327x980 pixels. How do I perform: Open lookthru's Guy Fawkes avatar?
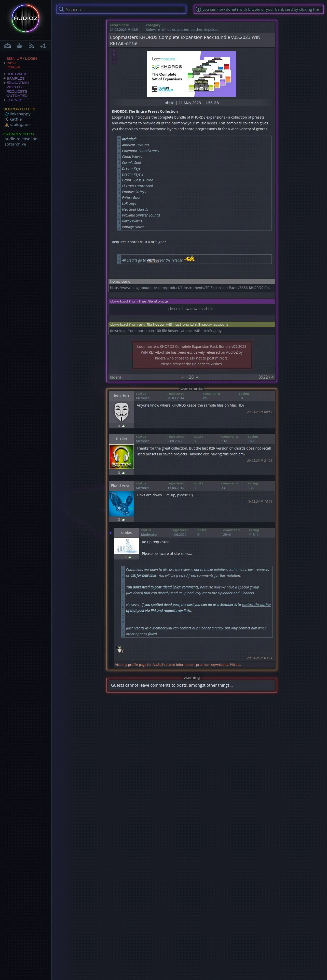(x=121, y=412)
